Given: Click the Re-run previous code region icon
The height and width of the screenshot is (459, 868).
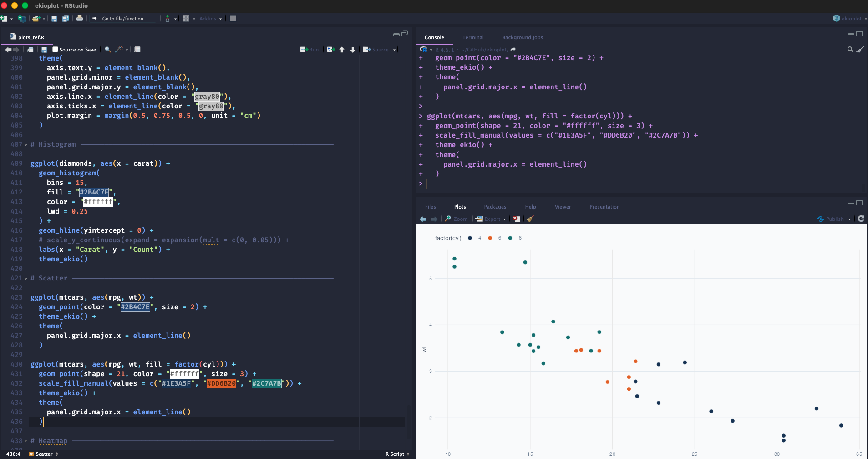Looking at the screenshot, I should click(x=331, y=50).
